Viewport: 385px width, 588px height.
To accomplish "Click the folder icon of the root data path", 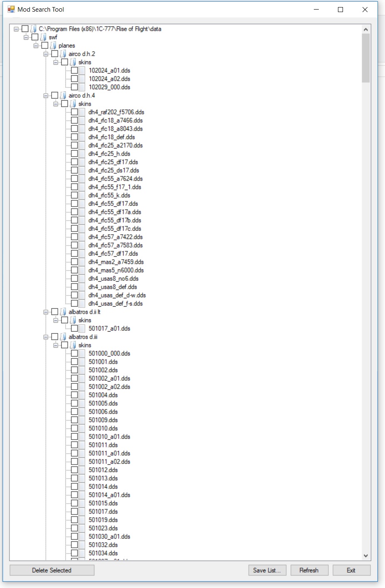I will pyautogui.click(x=34, y=29).
